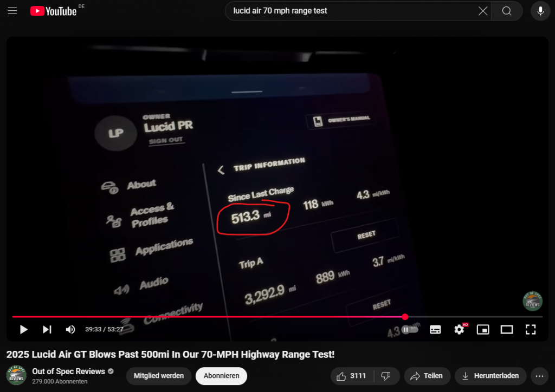Screen dimensions: 555x392
Task: Clear the search box with the X icon
Action: (x=482, y=11)
